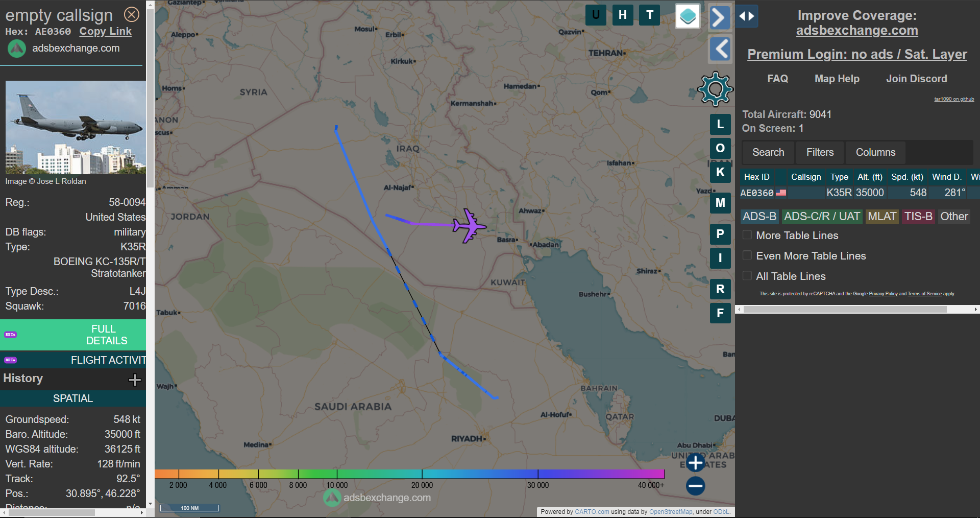Open FULL DETAILS beta button
This screenshot has width=980, height=518.
[73, 335]
